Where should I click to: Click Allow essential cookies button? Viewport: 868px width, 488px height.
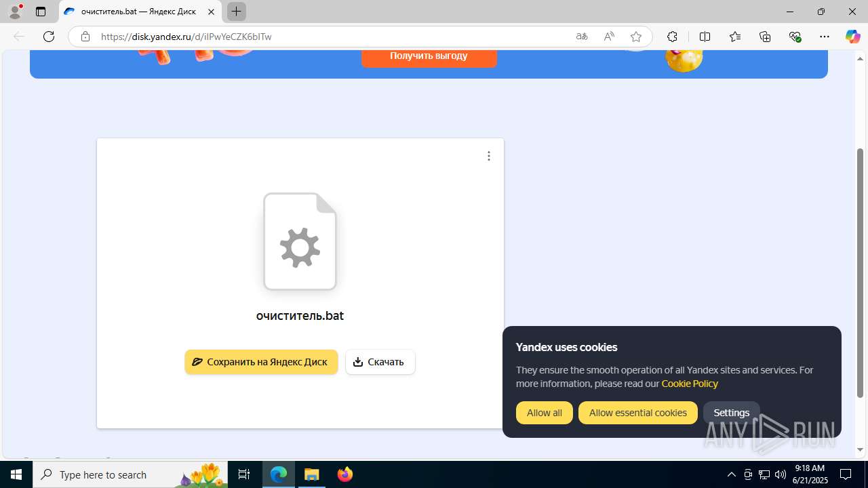pos(638,413)
